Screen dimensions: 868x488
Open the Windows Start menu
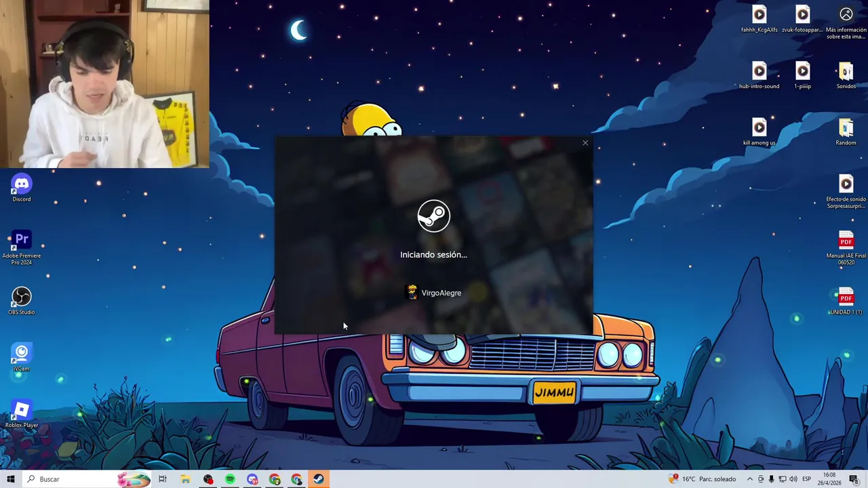coord(11,479)
